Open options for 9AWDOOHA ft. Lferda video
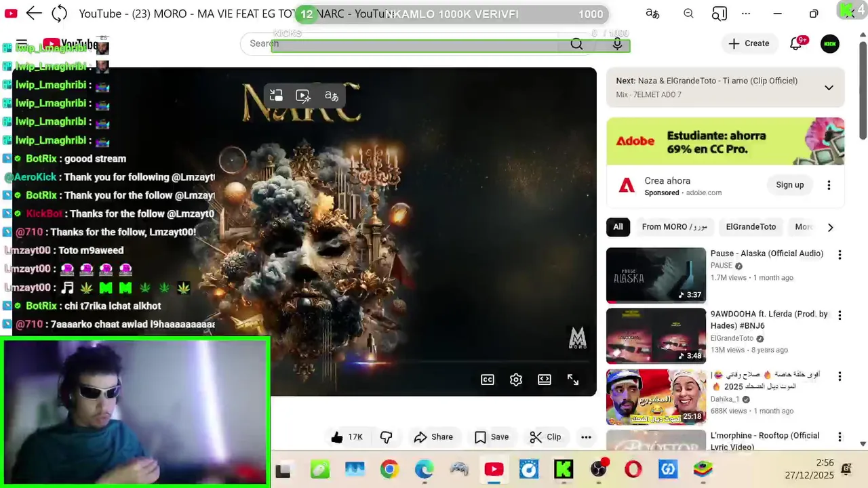 [840, 316]
